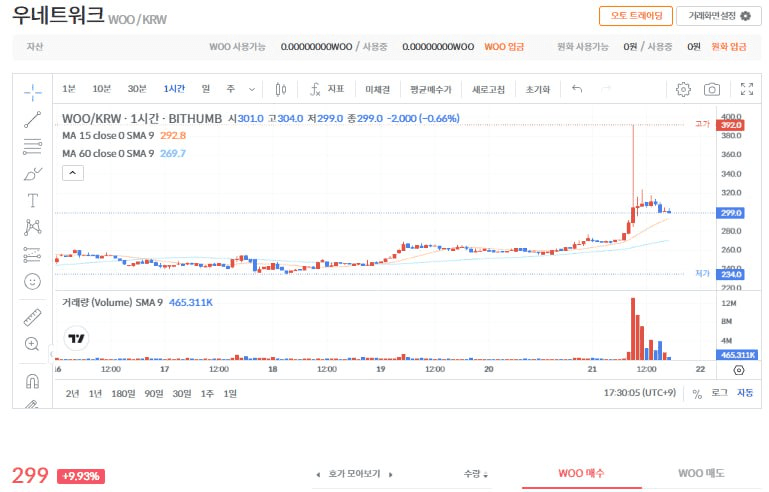The image size is (769, 492).
Task: Select the 1시간 interval
Action: 174,89
